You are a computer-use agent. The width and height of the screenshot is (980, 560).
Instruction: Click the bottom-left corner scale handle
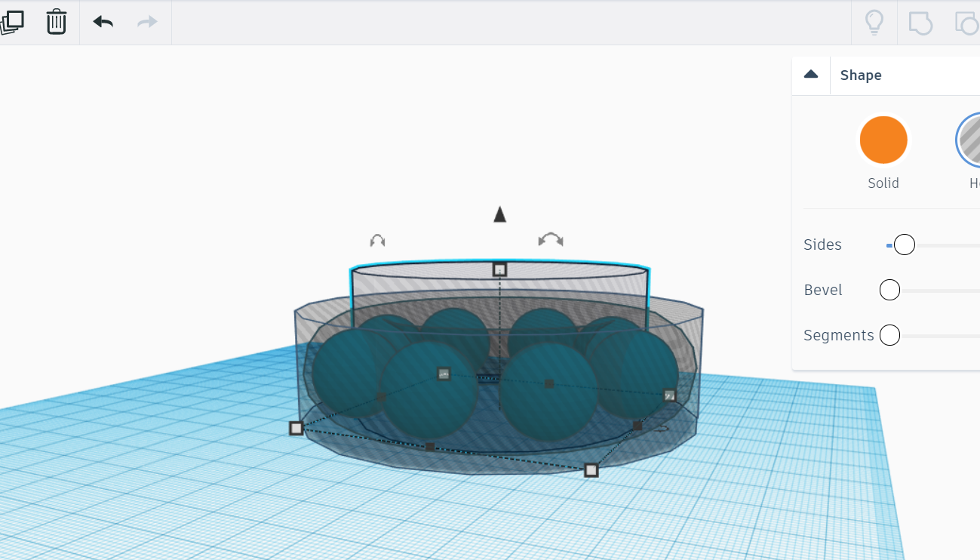point(294,428)
